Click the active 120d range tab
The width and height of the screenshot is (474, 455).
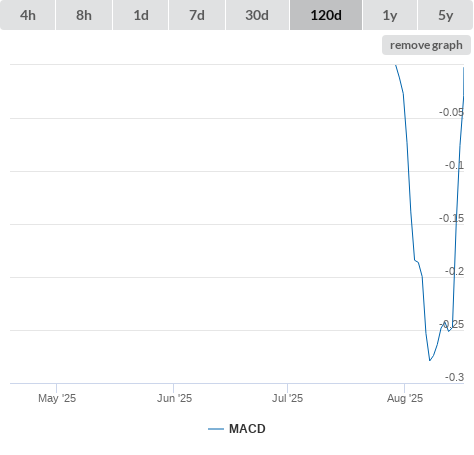[x=326, y=15]
